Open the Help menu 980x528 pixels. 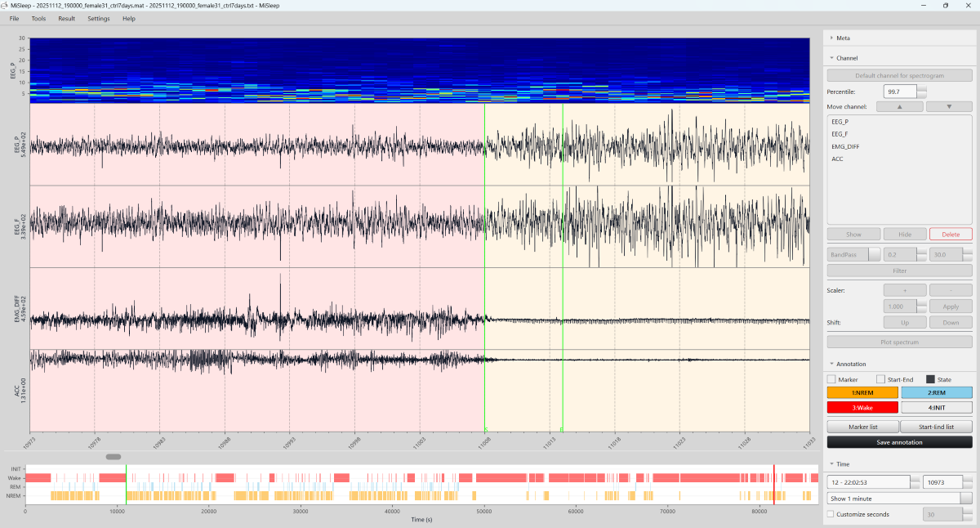click(x=129, y=18)
